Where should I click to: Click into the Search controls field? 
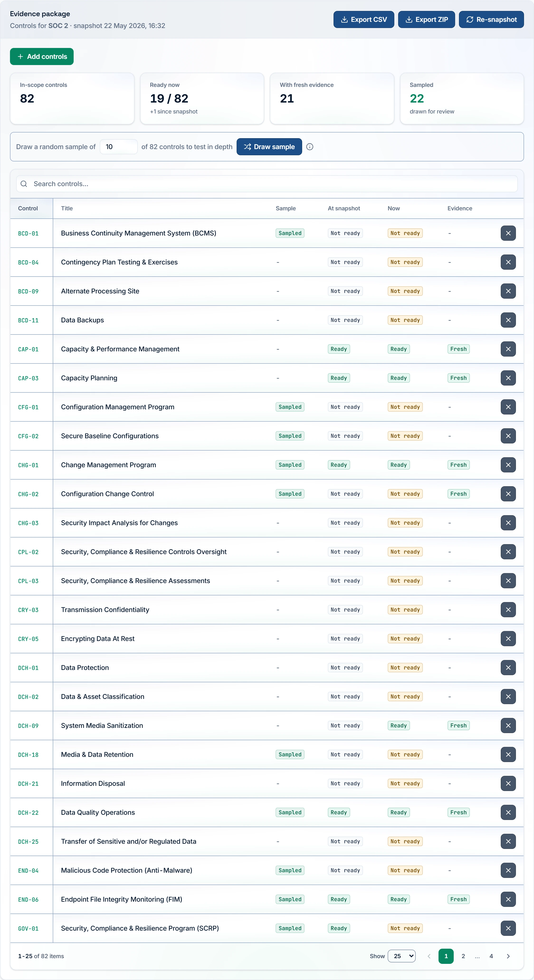pyautogui.click(x=267, y=184)
